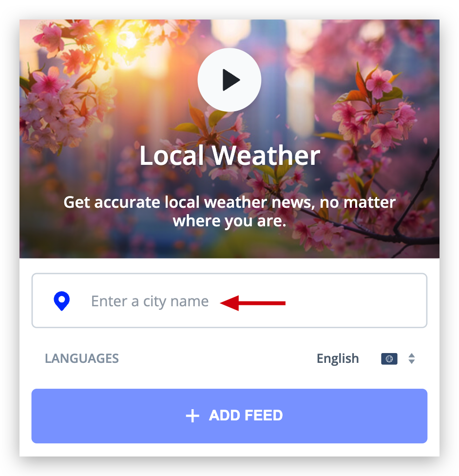
Task: Click the "Local Weather" title text
Action: pos(229,156)
